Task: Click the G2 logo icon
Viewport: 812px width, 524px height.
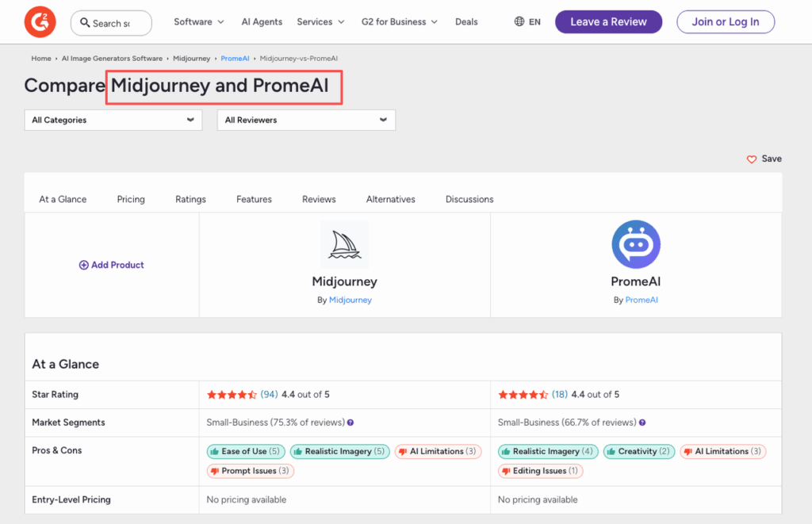Action: pyautogui.click(x=40, y=22)
